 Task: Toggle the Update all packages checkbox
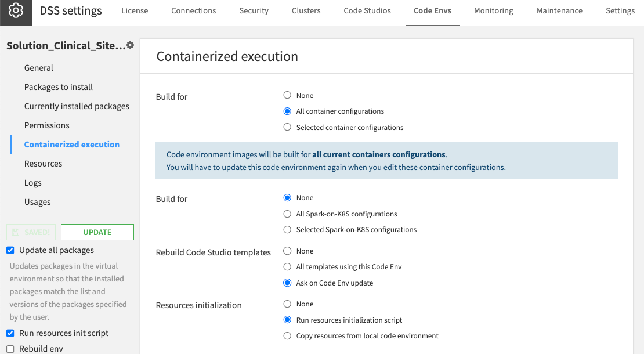(x=10, y=250)
